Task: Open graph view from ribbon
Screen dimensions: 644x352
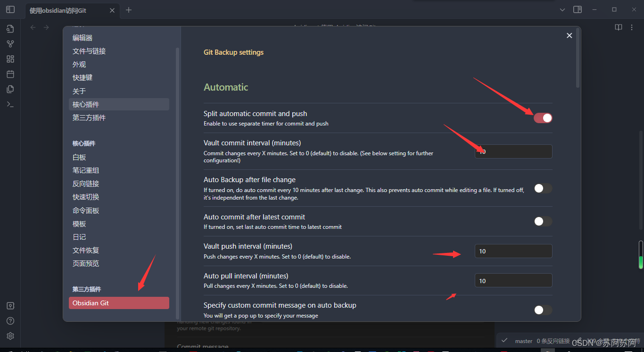Action: point(10,44)
